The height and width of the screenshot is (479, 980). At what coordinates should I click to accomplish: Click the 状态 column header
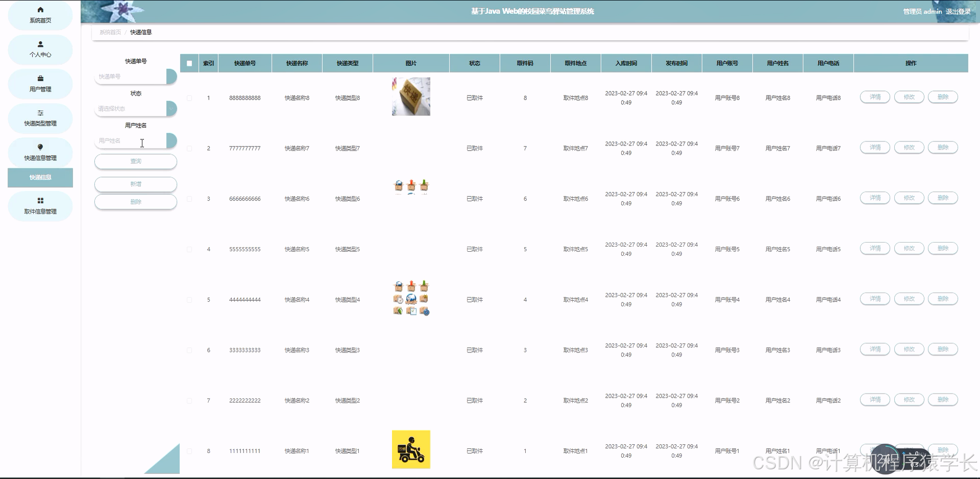click(475, 63)
